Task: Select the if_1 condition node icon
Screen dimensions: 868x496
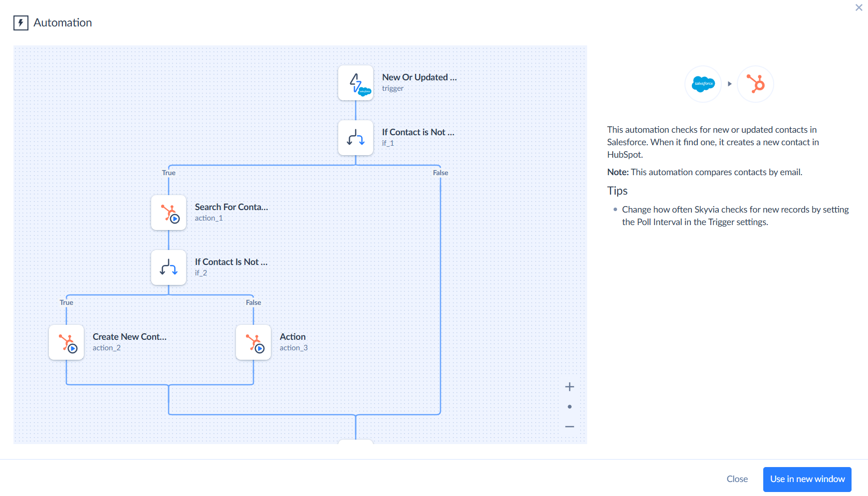Action: pos(355,138)
